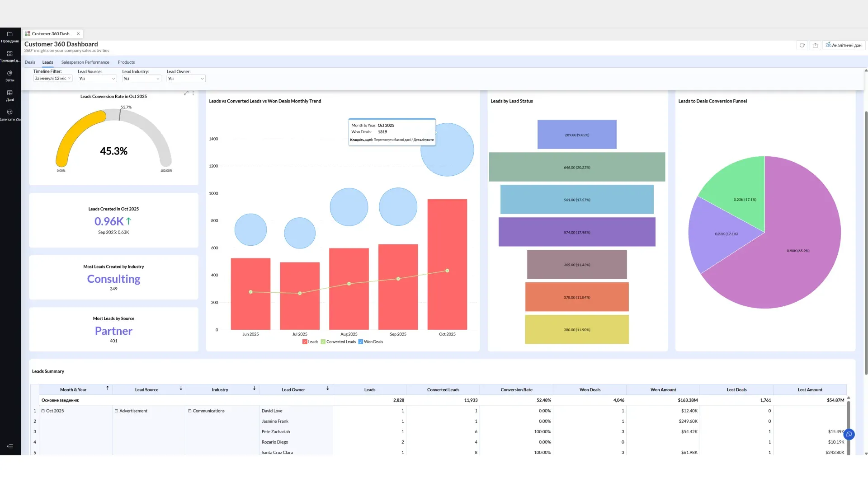Collapse the Oct 2025 row group
Viewport: 868px width, 482px height.
[43, 411]
